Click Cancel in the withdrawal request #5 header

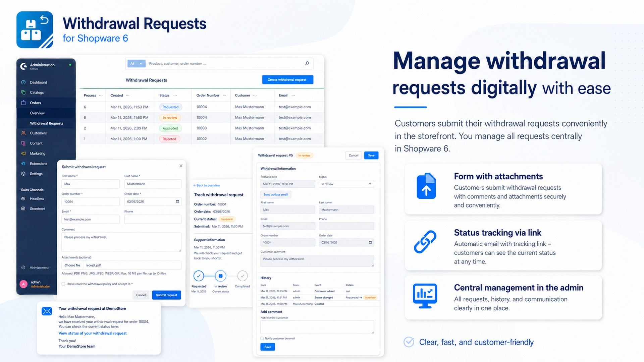click(x=354, y=156)
